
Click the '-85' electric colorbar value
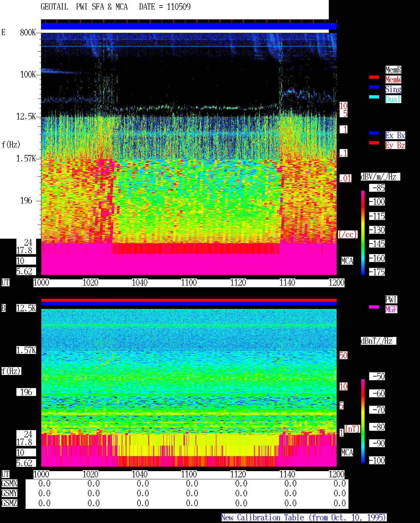pyautogui.click(x=377, y=188)
